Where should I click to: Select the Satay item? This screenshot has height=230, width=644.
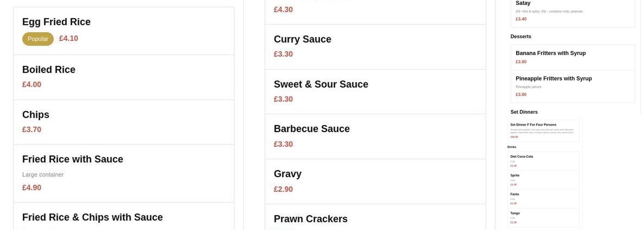(x=573, y=11)
